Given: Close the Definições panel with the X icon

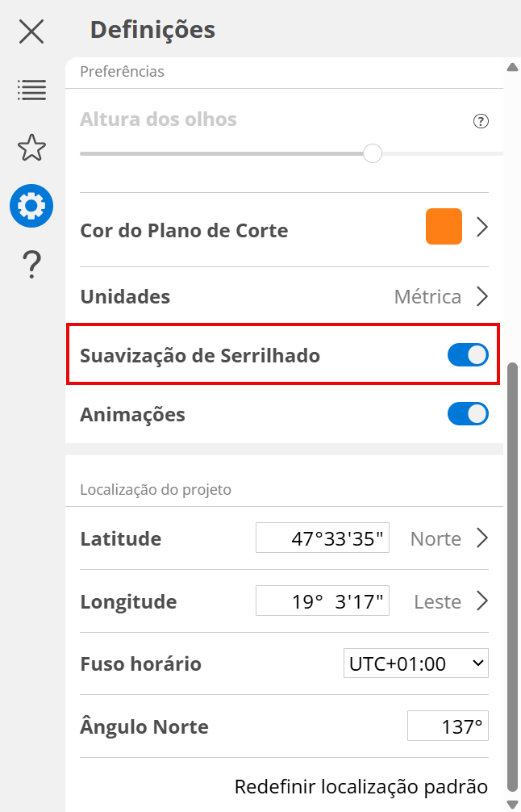Looking at the screenshot, I should click(x=31, y=31).
